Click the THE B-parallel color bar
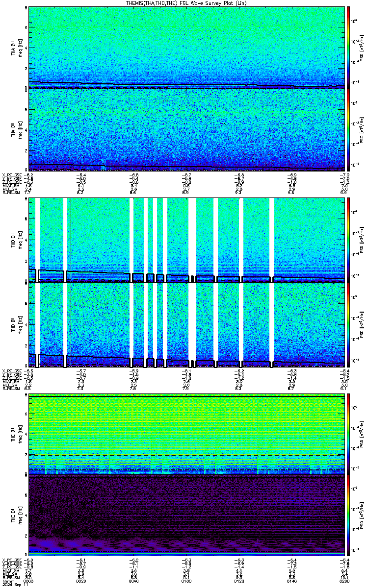This screenshot has width=368, height=588. tap(348, 515)
